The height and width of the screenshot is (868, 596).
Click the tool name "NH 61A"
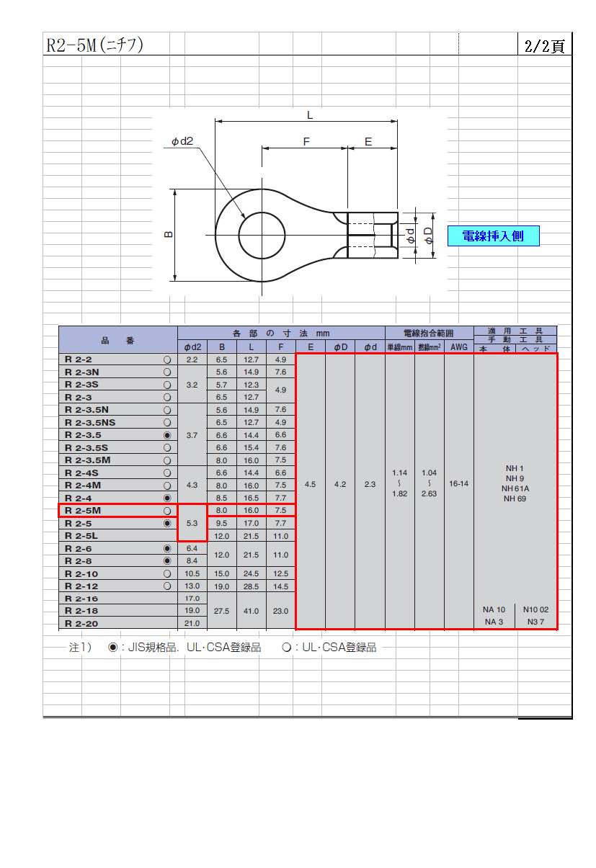515,488
